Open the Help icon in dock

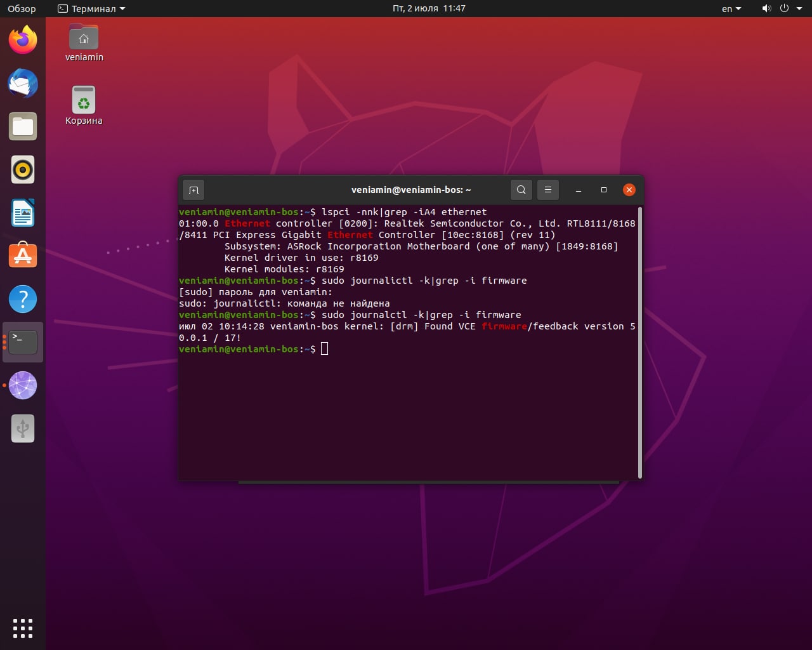tap(23, 299)
